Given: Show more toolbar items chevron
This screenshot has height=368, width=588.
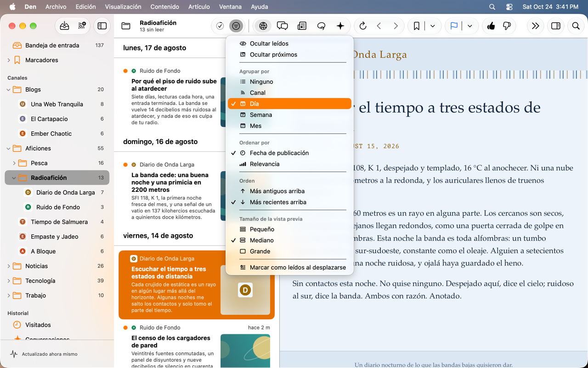Looking at the screenshot, I should click(536, 26).
